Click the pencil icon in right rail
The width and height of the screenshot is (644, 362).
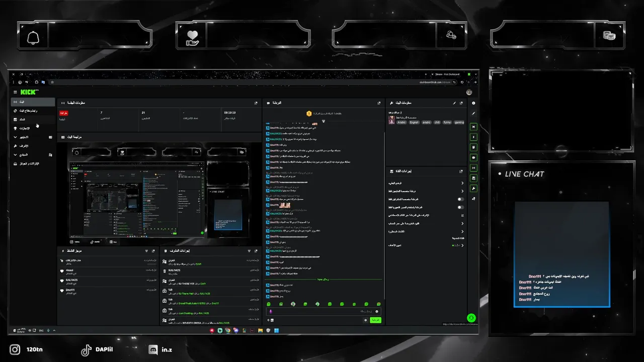point(473,113)
